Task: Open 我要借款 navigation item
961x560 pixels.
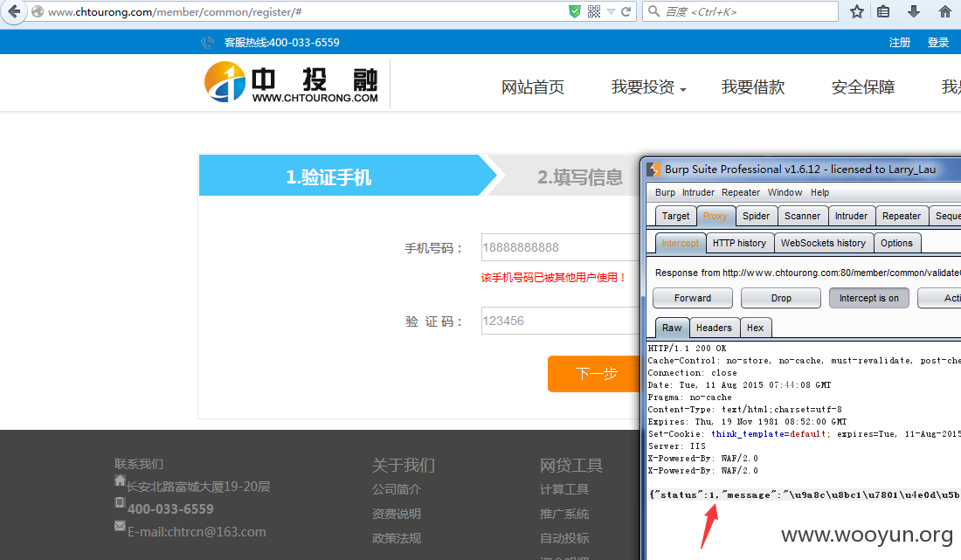Action: tap(752, 87)
